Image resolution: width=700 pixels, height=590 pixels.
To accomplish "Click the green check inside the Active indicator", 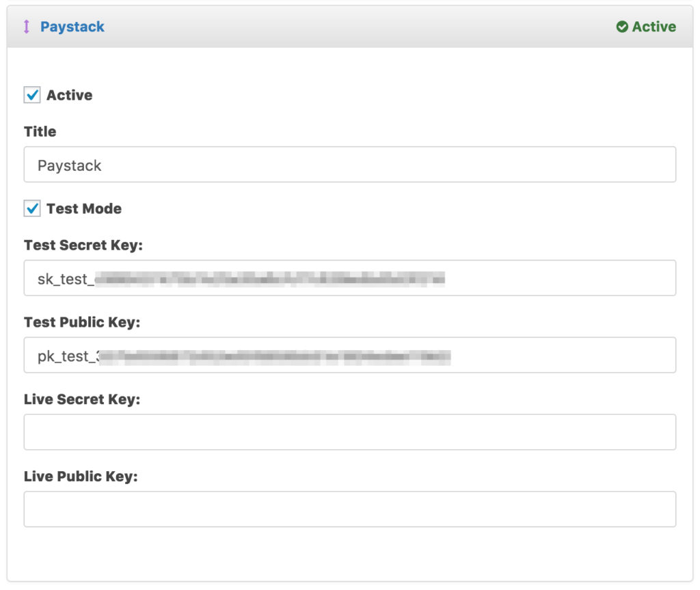I will coord(622,26).
